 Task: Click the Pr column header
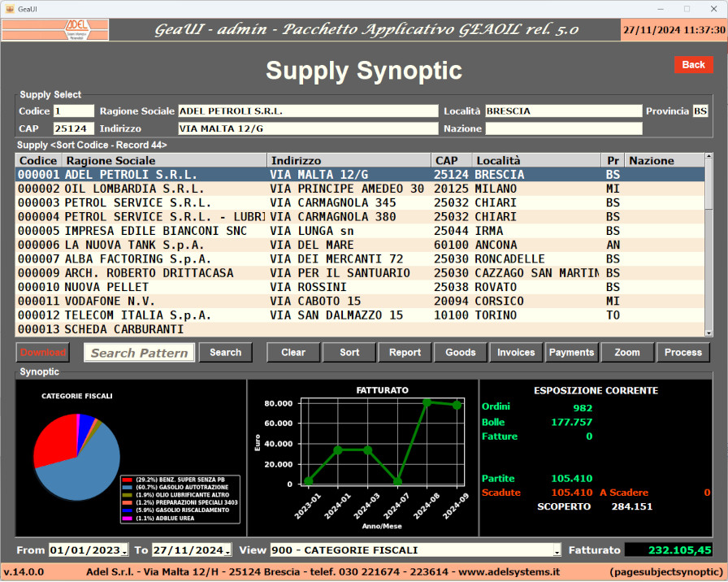click(613, 161)
